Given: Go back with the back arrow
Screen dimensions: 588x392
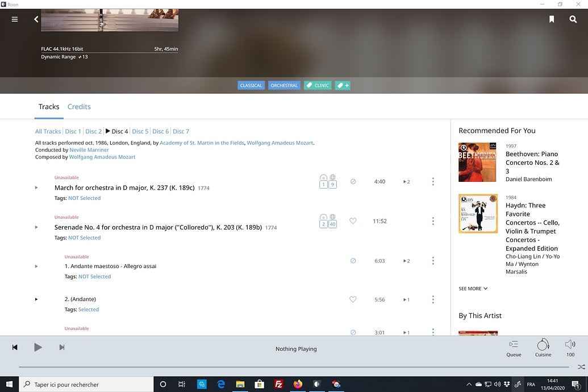Looking at the screenshot, I should coord(36,19).
